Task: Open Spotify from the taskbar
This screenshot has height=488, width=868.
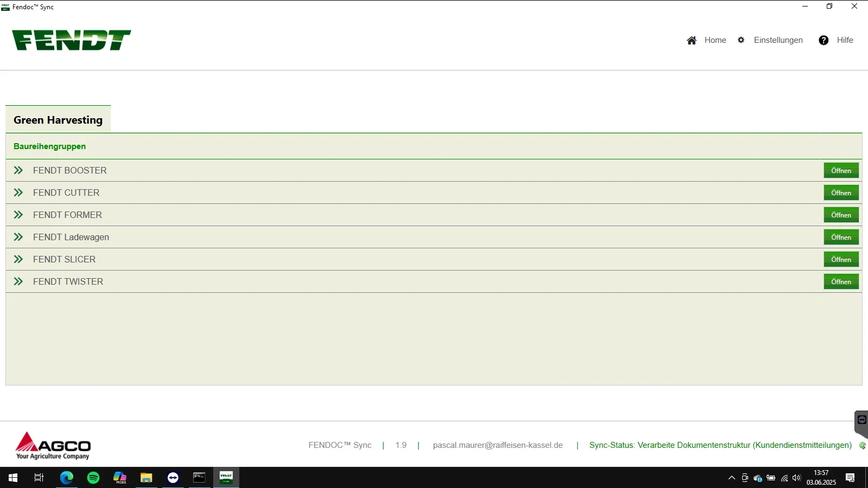Action: click(x=93, y=478)
